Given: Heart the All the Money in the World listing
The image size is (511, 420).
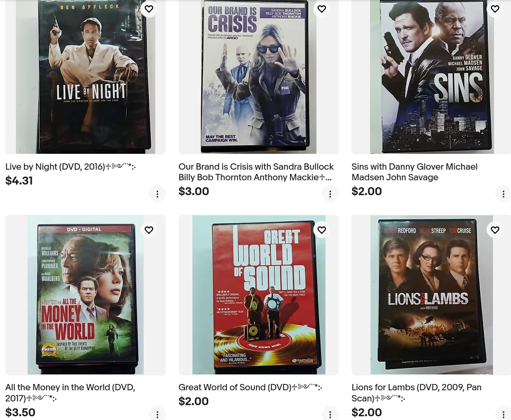Looking at the screenshot, I should coord(149,230).
